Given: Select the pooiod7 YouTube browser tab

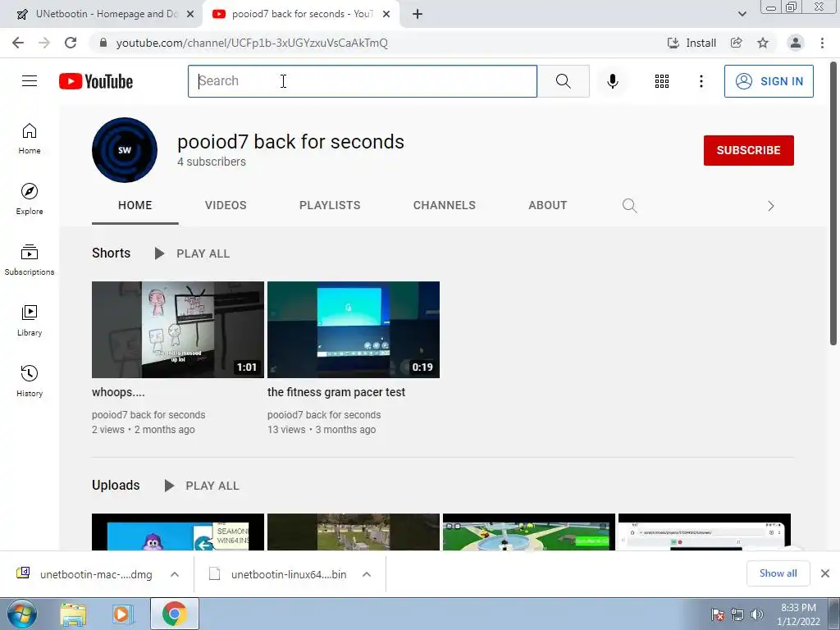Looking at the screenshot, I should [300, 15].
